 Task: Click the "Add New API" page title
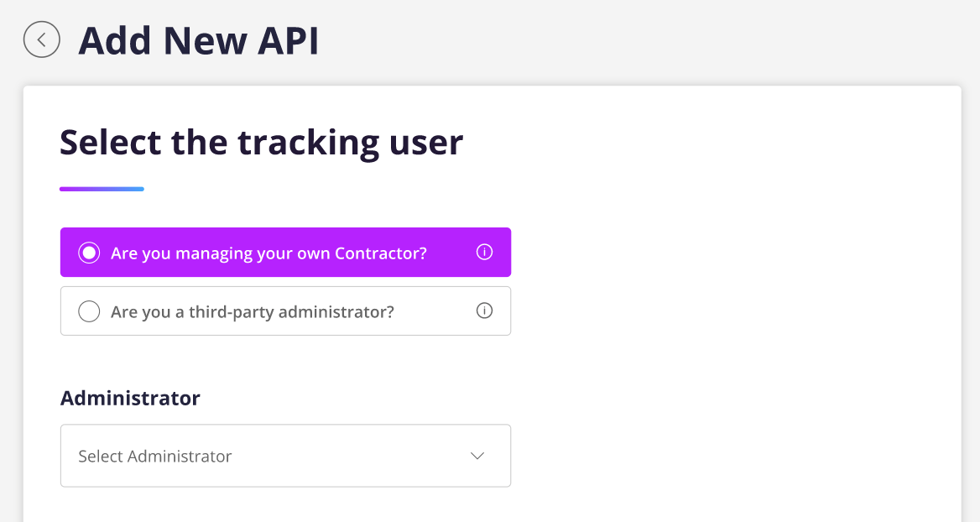pyautogui.click(x=199, y=40)
